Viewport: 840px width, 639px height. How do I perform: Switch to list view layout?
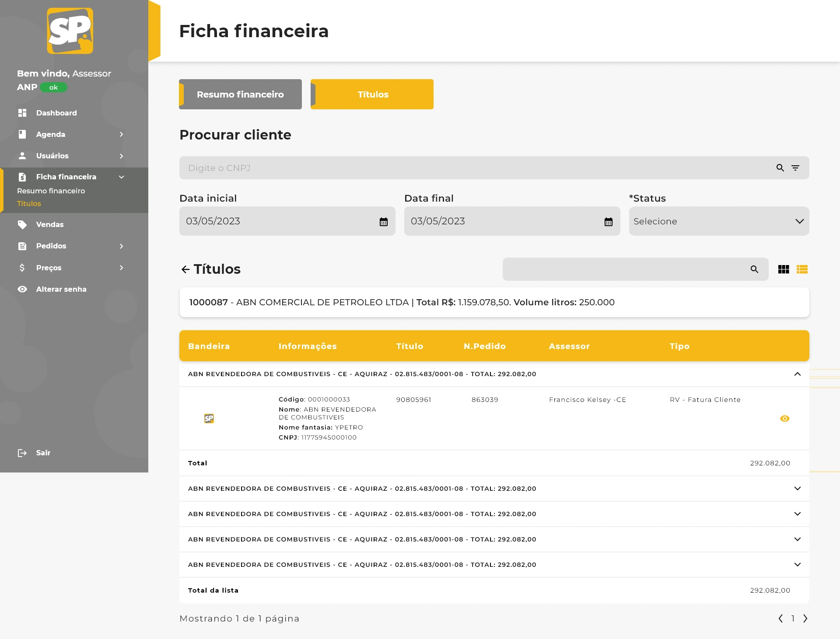pyautogui.click(x=802, y=269)
